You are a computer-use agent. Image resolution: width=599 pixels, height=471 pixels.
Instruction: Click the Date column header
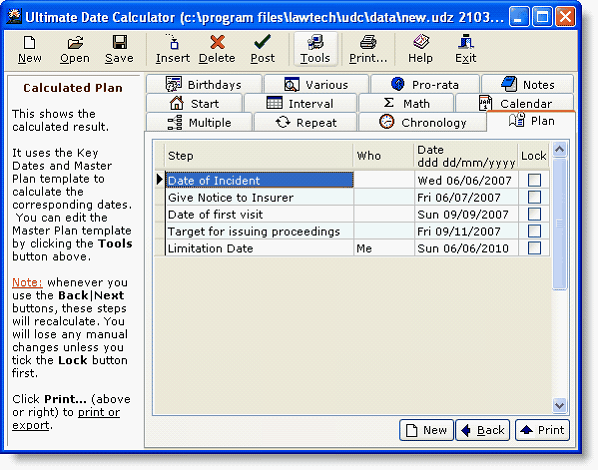point(466,156)
